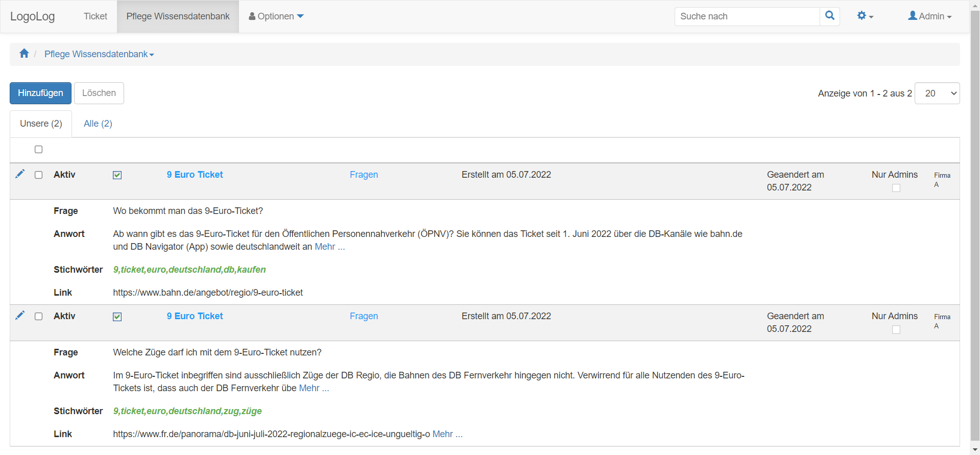Click Fragen category link in second entry
The image size is (980, 455).
pyautogui.click(x=364, y=316)
